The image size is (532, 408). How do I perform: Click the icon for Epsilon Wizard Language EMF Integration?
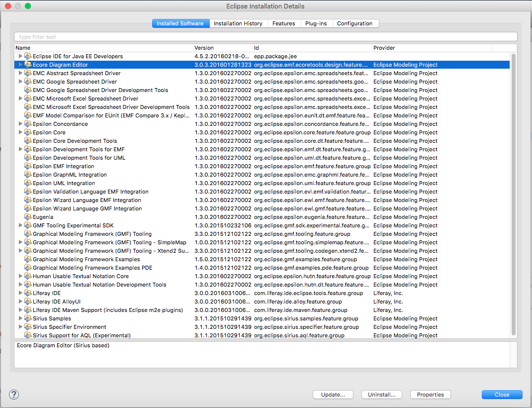pyautogui.click(x=28, y=200)
